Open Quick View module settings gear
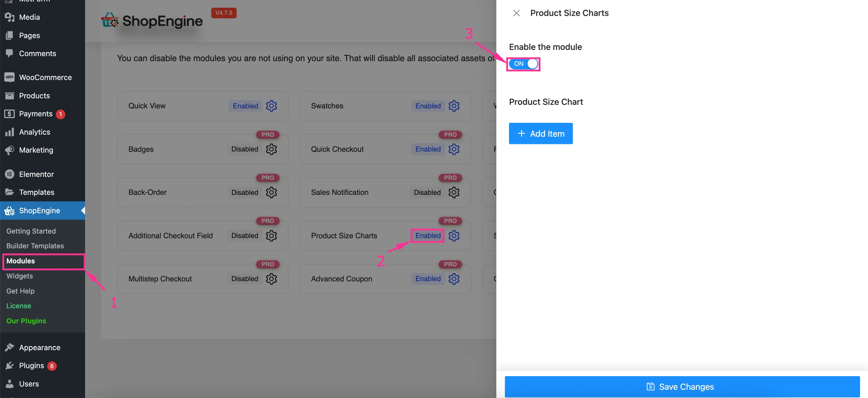 coord(271,106)
